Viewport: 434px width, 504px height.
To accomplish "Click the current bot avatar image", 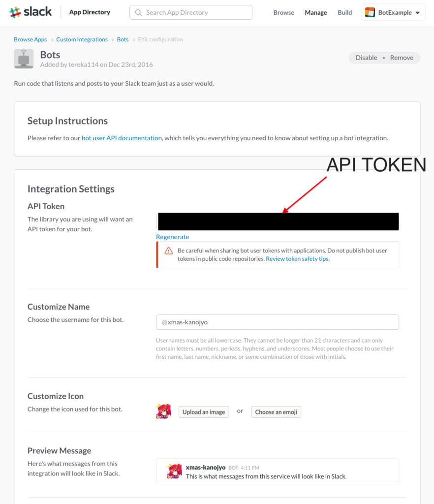I will coord(163,411).
